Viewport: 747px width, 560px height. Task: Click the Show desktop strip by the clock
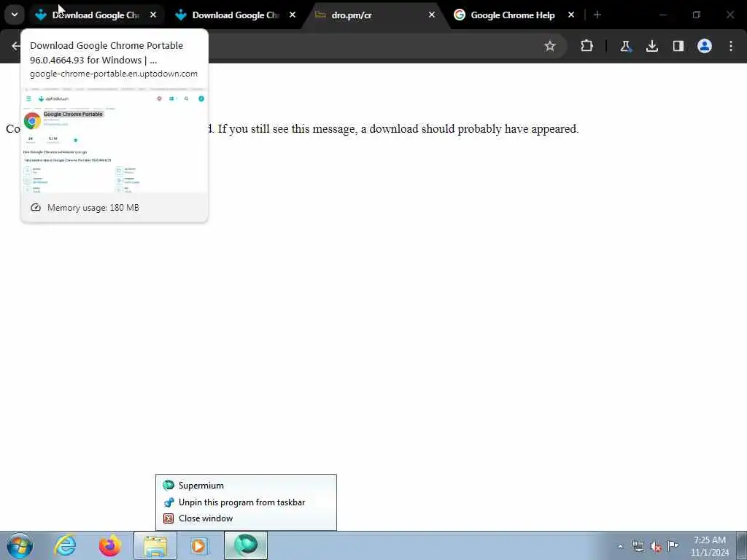741,545
